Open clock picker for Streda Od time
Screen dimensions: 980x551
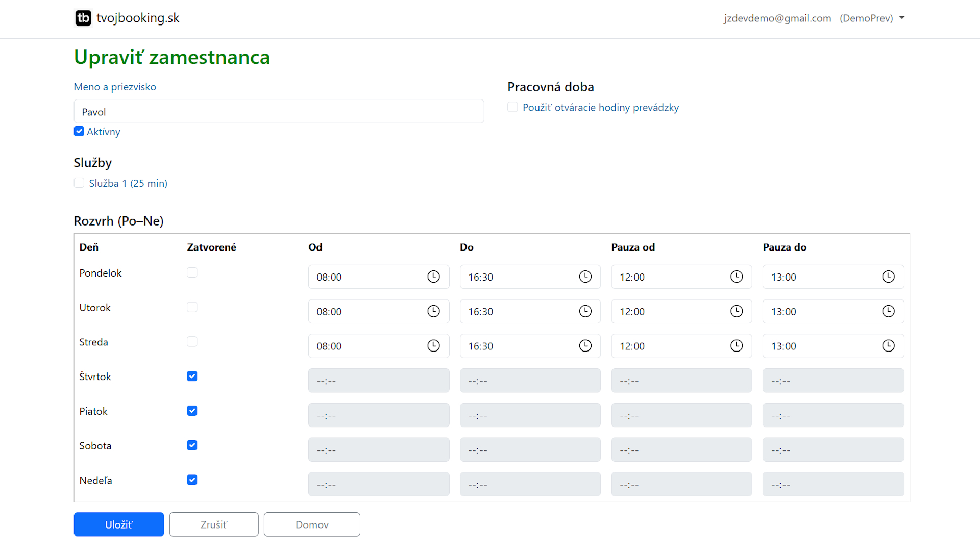(433, 346)
